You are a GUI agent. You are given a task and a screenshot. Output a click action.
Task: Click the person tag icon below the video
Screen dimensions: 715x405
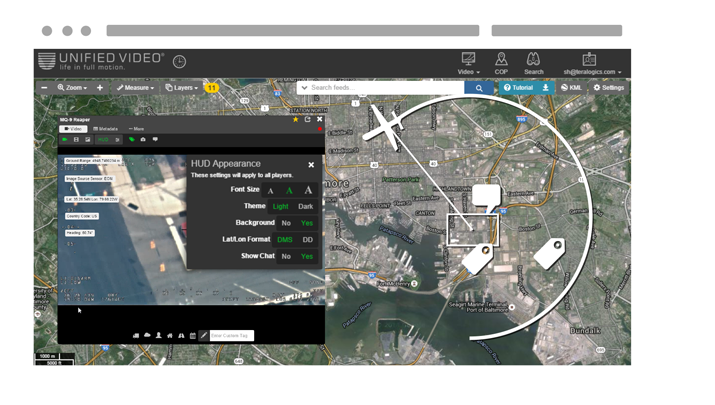point(159,335)
